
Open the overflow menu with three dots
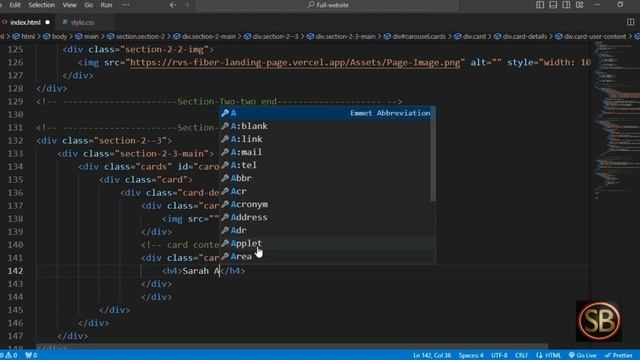[x=126, y=5]
